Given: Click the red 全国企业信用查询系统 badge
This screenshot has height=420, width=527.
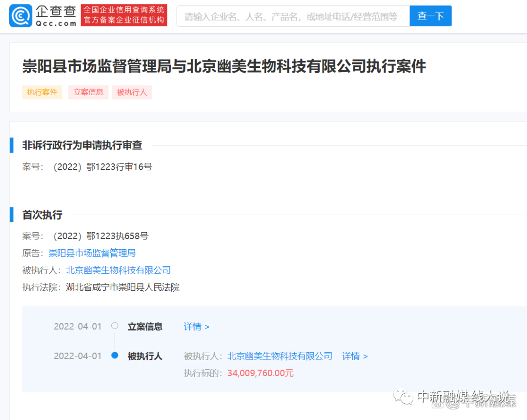Looking at the screenshot, I should (x=124, y=15).
